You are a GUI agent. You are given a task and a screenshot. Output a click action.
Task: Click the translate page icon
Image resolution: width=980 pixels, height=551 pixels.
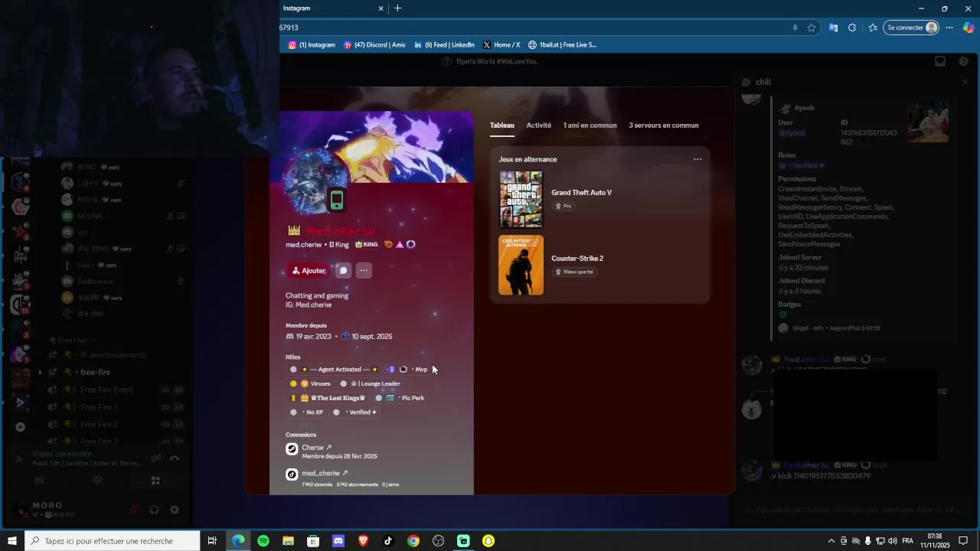833,28
